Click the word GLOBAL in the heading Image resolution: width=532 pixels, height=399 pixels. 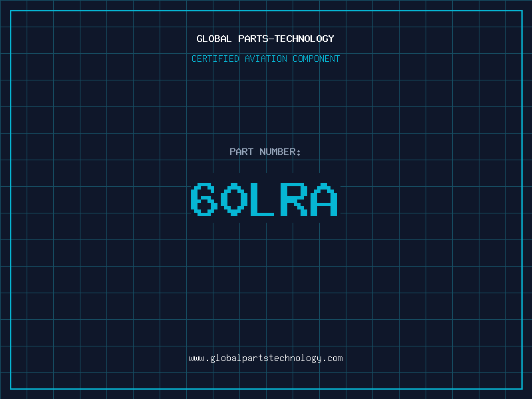213,39
